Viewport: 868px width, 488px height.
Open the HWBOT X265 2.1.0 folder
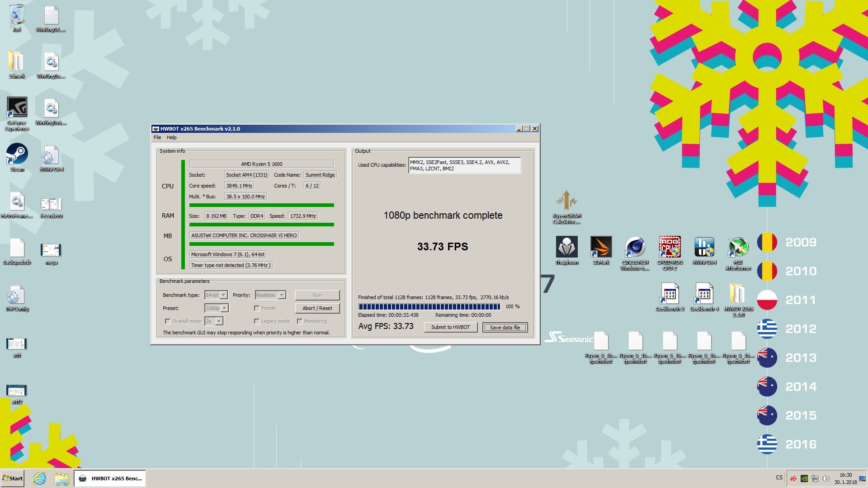point(738,299)
